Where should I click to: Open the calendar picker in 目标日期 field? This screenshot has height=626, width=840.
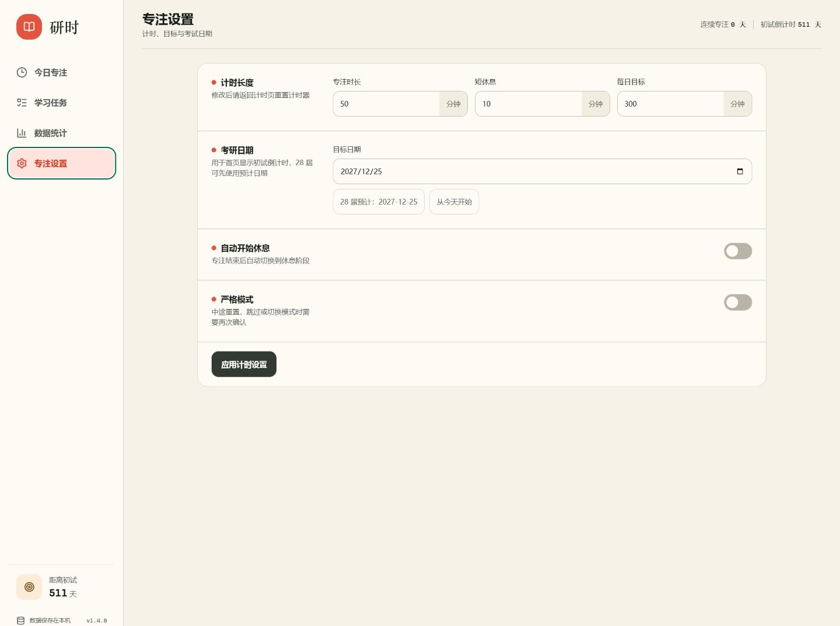(740, 171)
